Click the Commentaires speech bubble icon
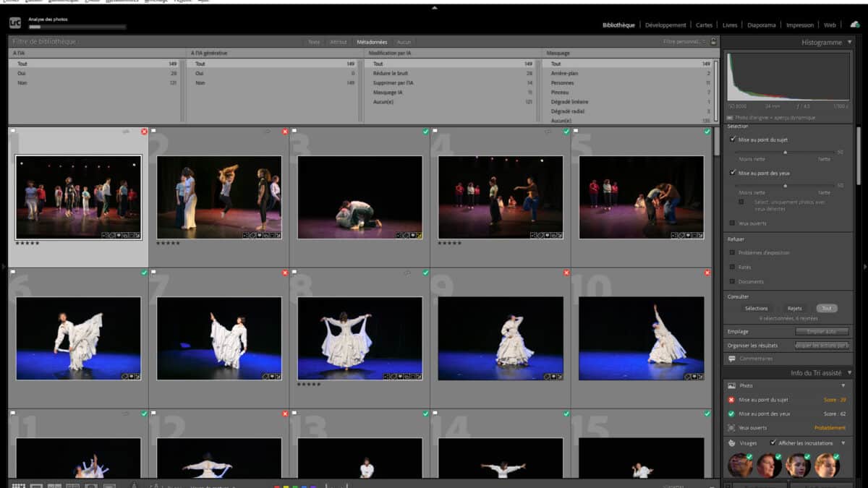Image resolution: width=868 pixels, height=488 pixels. pos(732,359)
